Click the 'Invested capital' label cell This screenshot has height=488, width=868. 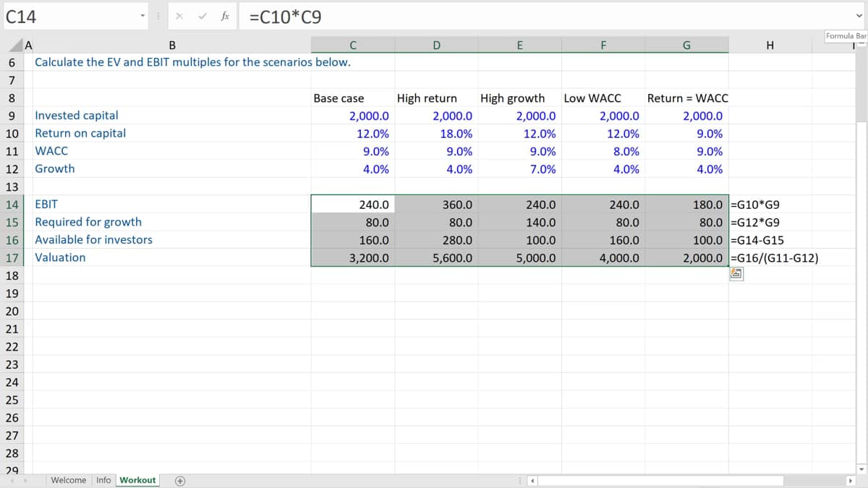click(x=171, y=116)
